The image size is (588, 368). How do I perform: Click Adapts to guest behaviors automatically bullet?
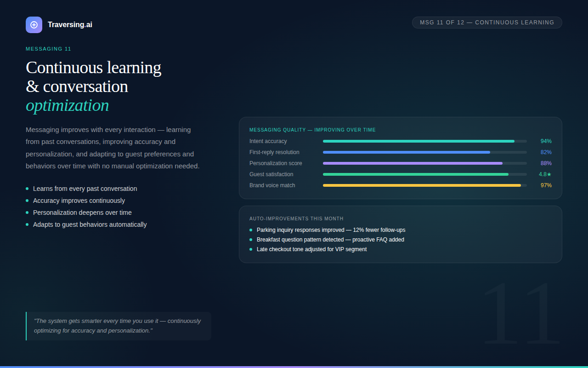pyautogui.click(x=90, y=224)
